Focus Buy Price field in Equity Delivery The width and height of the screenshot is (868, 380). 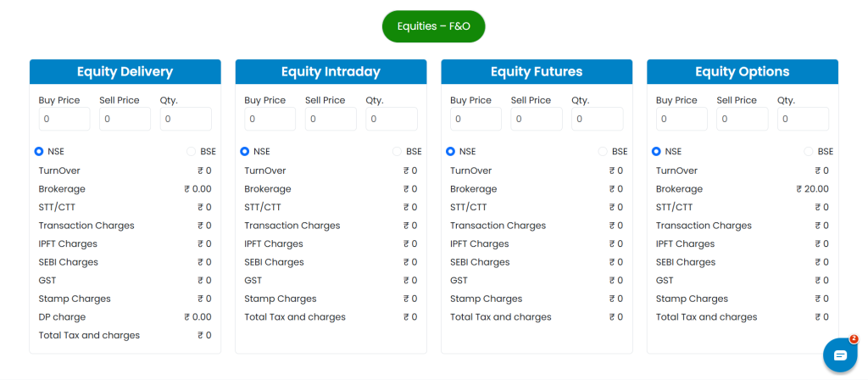[x=64, y=119]
